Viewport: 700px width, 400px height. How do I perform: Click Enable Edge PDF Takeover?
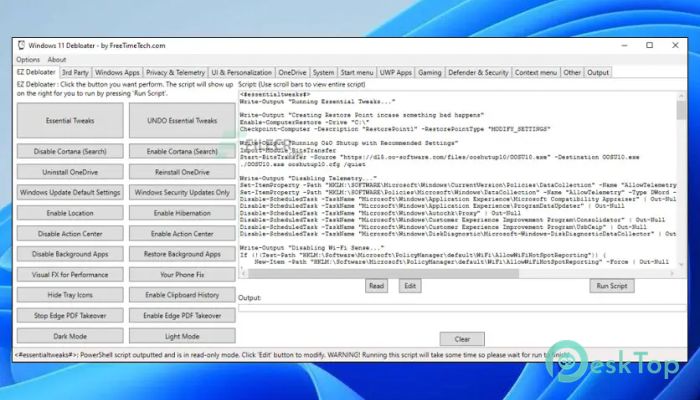point(182,316)
